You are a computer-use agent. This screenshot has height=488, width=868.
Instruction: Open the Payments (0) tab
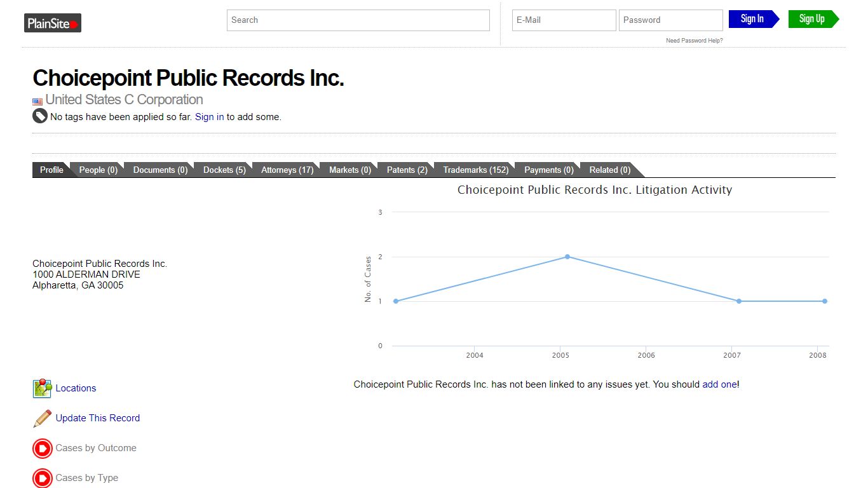tap(548, 170)
